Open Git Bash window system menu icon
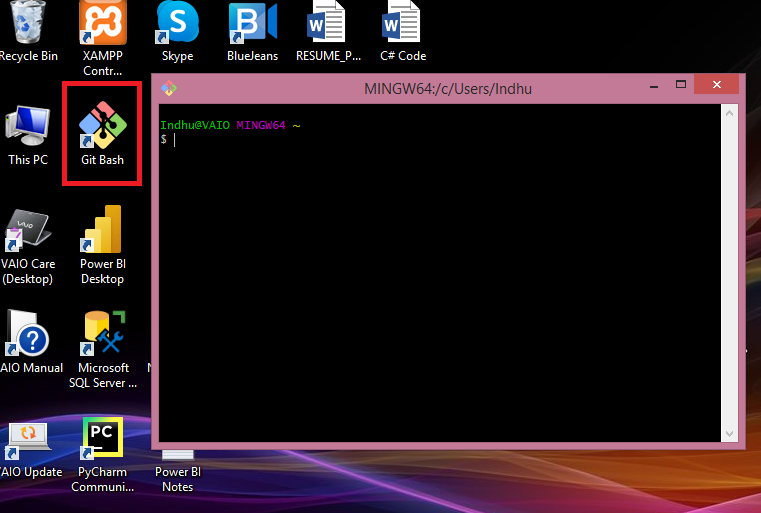 (x=169, y=88)
